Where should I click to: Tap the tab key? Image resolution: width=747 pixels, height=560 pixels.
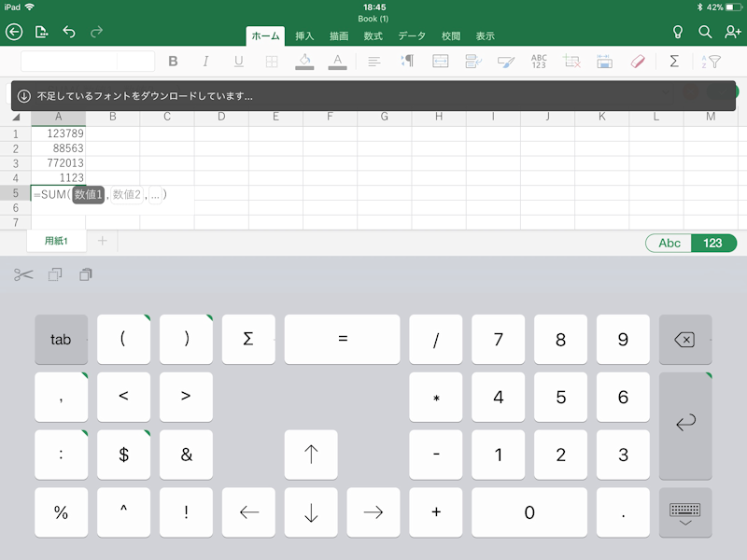[x=61, y=340]
